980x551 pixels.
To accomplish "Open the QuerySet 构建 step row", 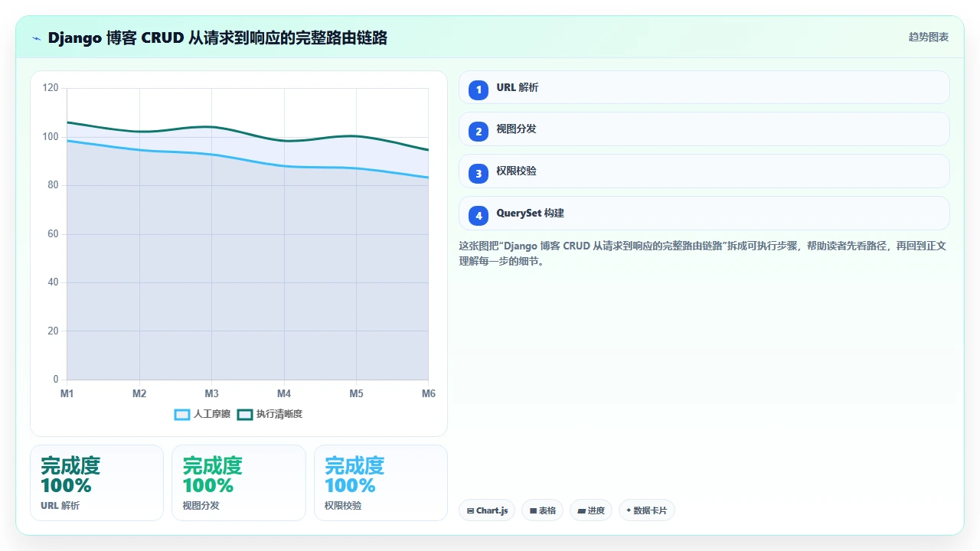I will coord(704,214).
